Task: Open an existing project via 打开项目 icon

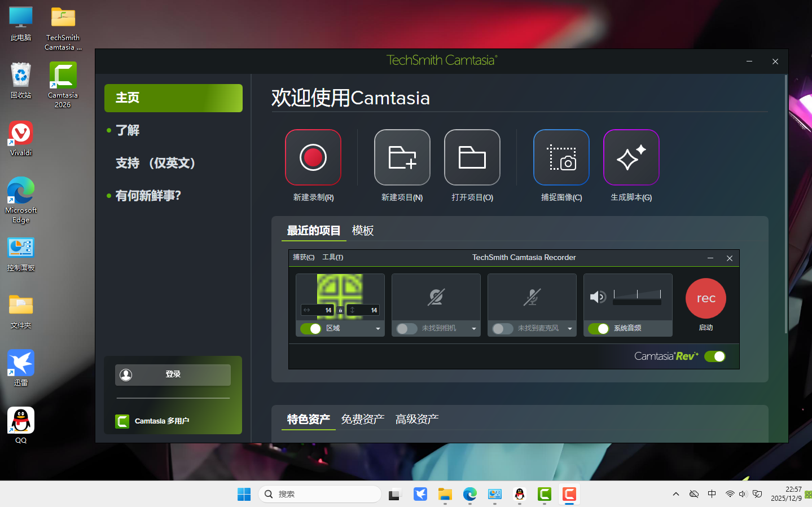Action: [472, 157]
